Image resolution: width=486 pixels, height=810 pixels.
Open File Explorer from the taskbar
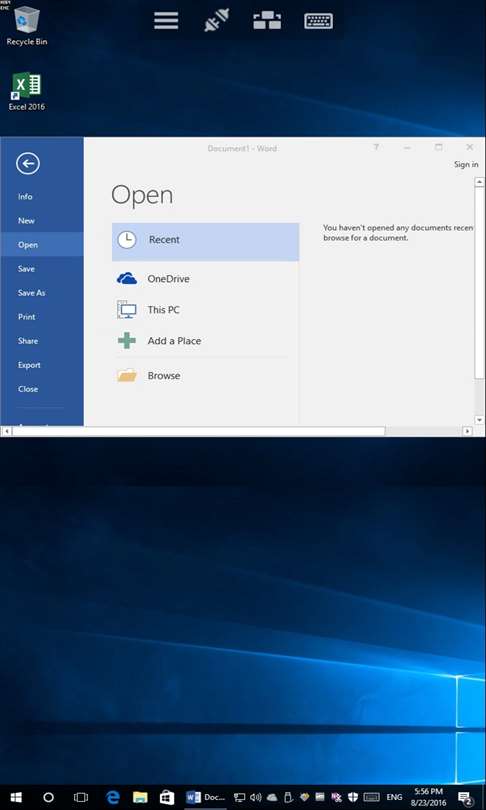coord(140,797)
